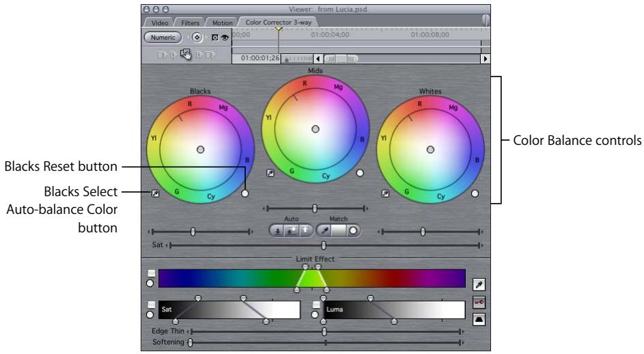Click the Whites Select Auto-balance eyedropper button

click(385, 193)
